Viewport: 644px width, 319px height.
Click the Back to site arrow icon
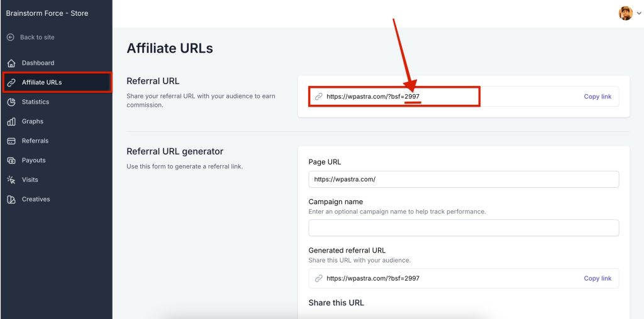(11, 37)
